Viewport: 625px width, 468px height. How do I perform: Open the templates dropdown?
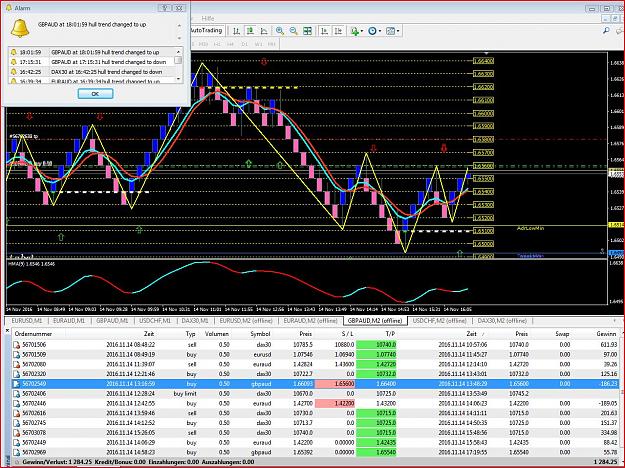tap(393, 31)
